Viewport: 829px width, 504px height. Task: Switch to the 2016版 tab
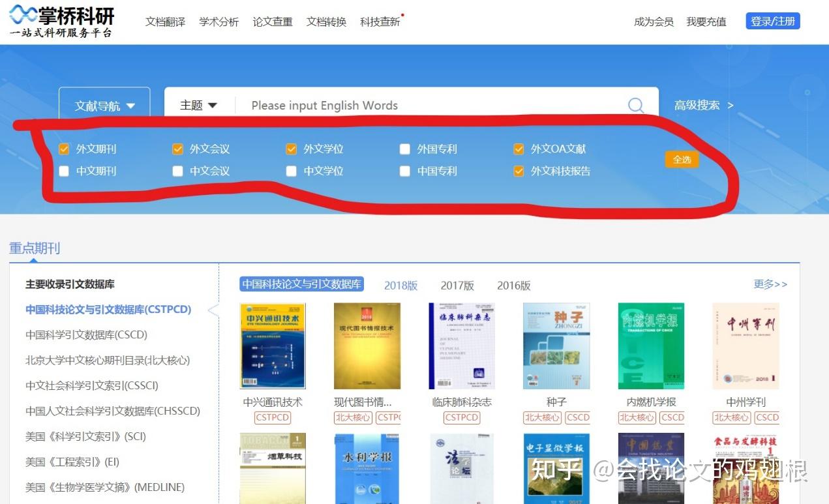513,286
